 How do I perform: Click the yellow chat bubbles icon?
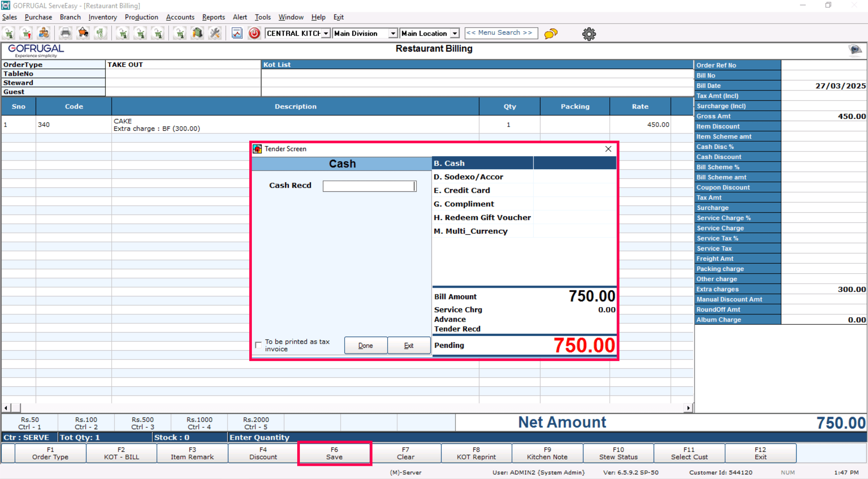(550, 33)
